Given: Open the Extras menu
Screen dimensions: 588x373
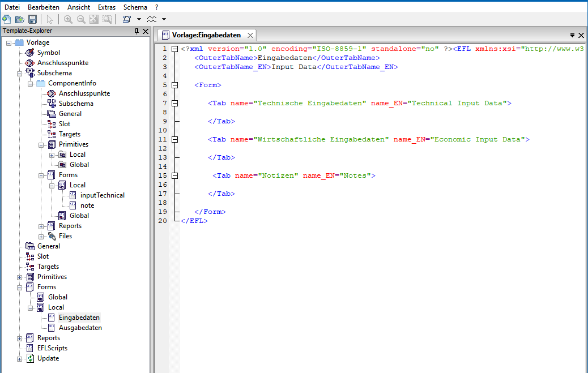Looking at the screenshot, I should tap(107, 7).
